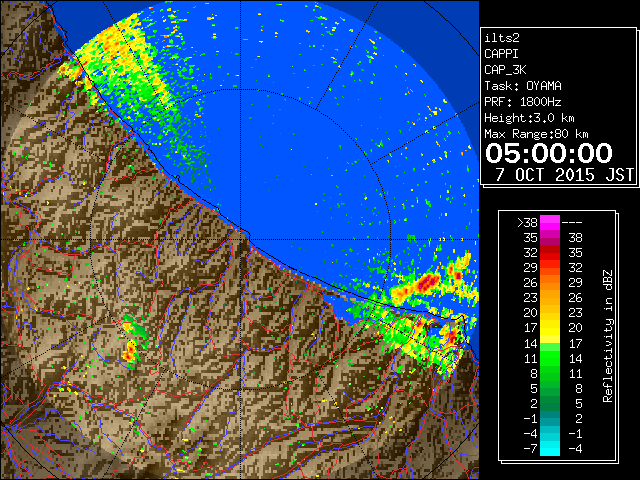
Task: Select the '---' legend upper-bound label
Action: 572,222
